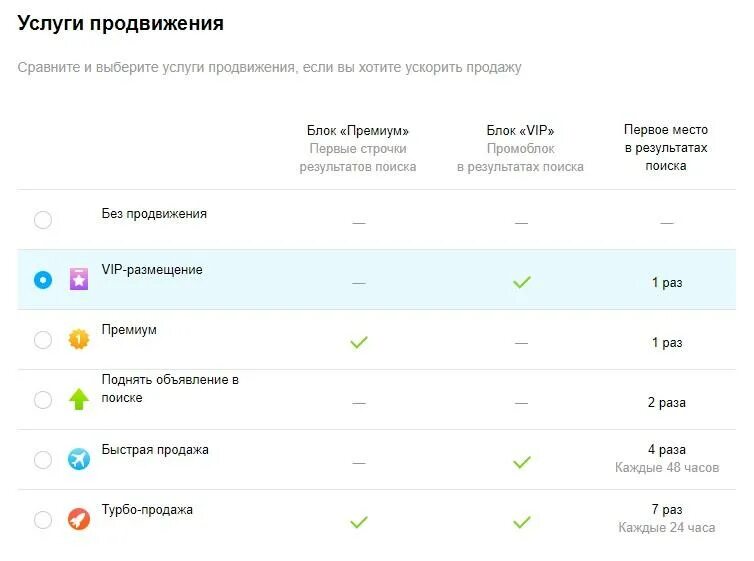Click the Услуги продвижения heading
The width and height of the screenshot is (754, 561).
121,23
